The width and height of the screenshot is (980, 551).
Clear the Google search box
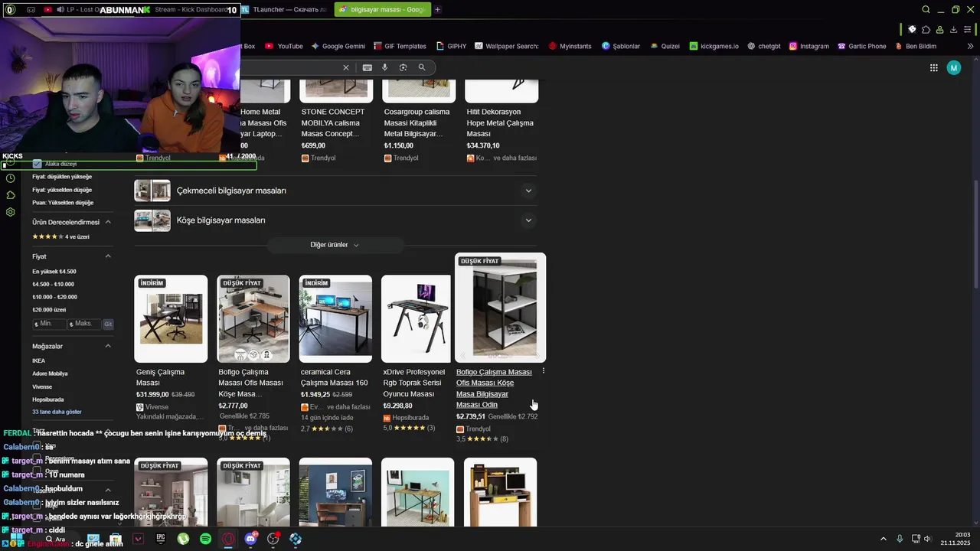pos(346,67)
